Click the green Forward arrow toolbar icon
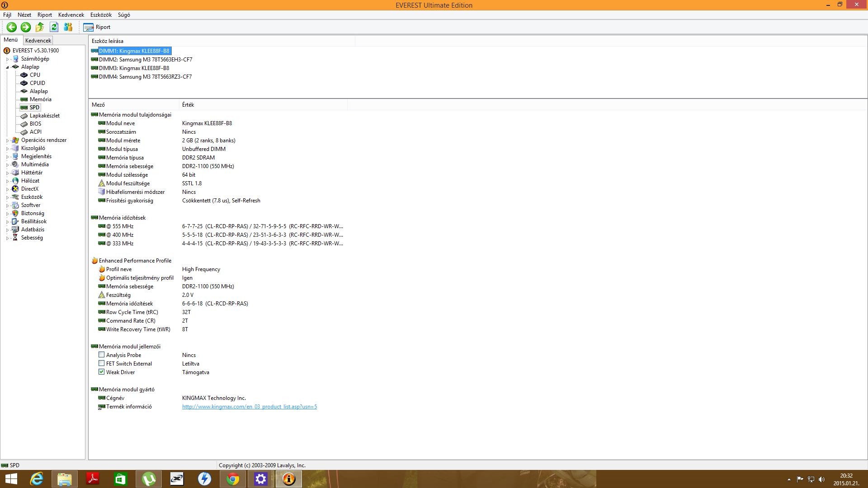 (26, 27)
